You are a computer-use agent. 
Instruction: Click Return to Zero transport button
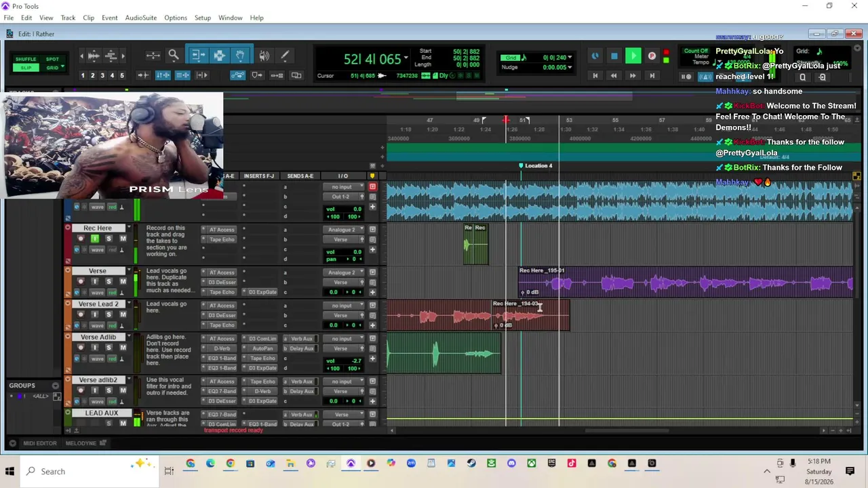point(595,76)
